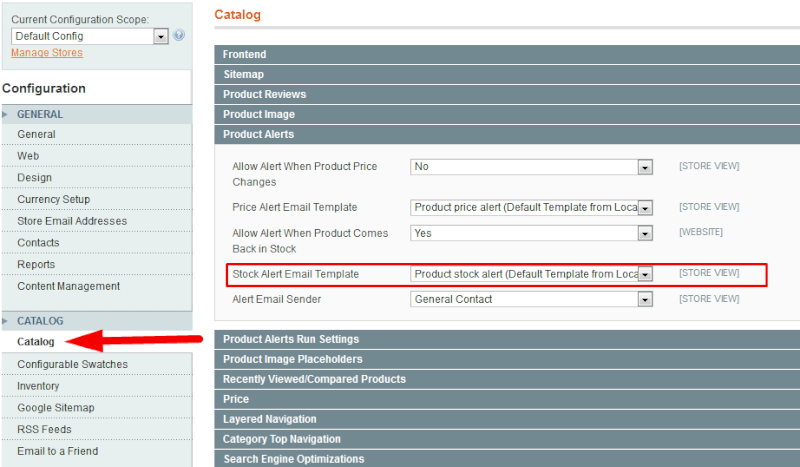Click the Stock Alert Email Template label
This screenshot has width=800, height=467.
[295, 274]
